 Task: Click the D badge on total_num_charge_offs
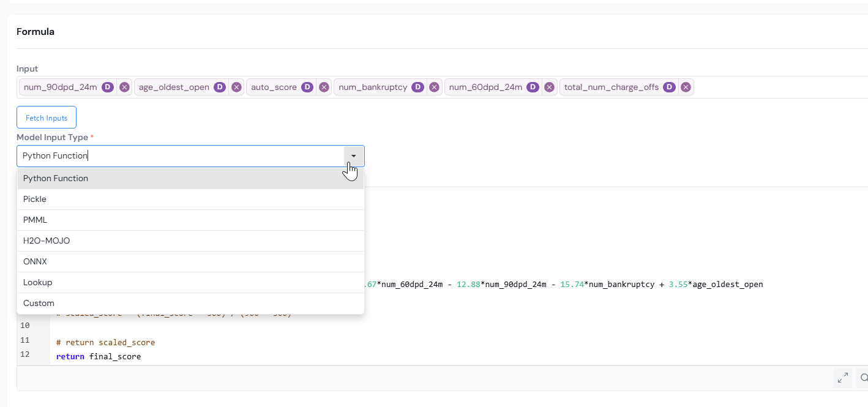(x=669, y=88)
